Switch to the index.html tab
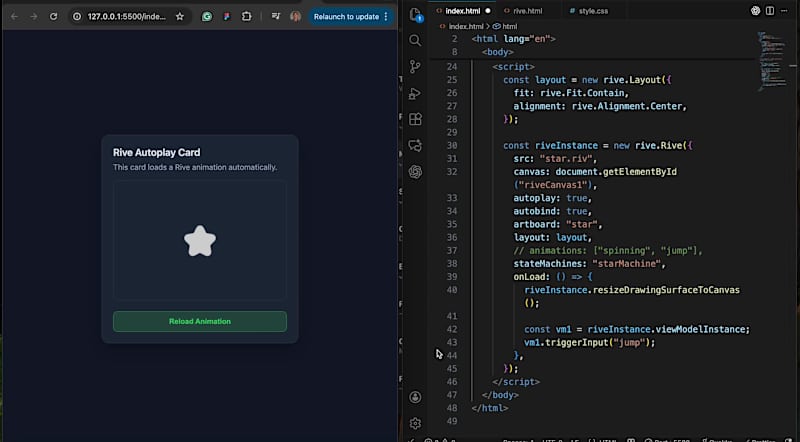Image resolution: width=800 pixels, height=442 pixels. [x=463, y=11]
